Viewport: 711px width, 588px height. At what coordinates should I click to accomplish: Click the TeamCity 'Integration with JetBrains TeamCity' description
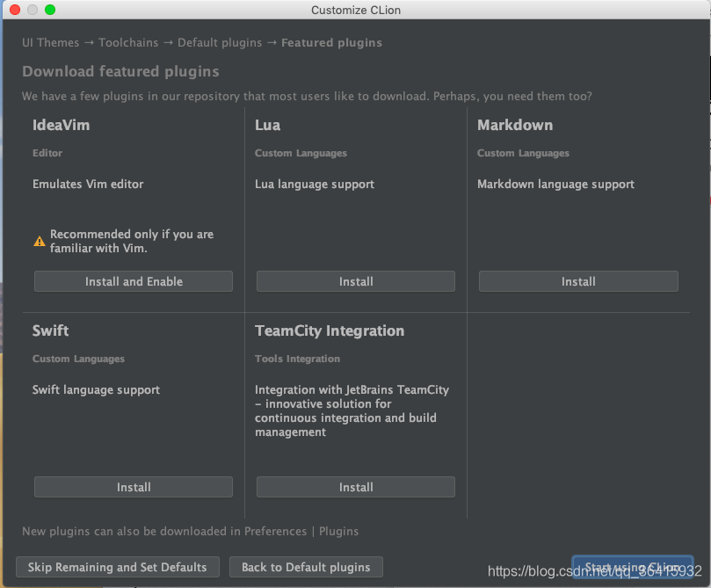352,410
